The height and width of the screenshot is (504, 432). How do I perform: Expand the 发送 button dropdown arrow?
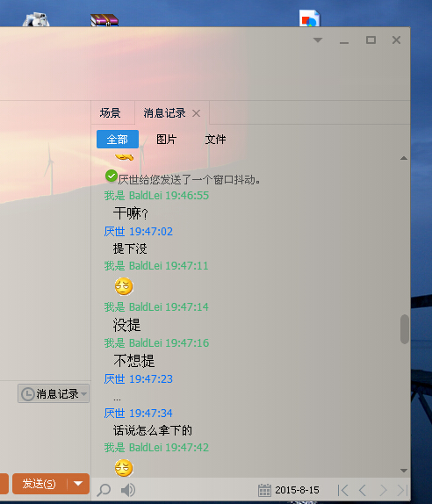pos(78,484)
